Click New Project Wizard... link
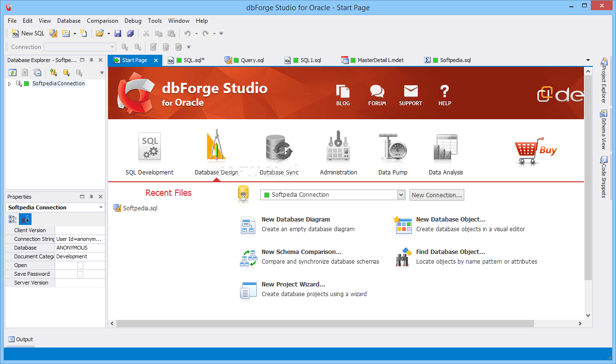Viewport: 616px width, 364px height. (x=293, y=285)
